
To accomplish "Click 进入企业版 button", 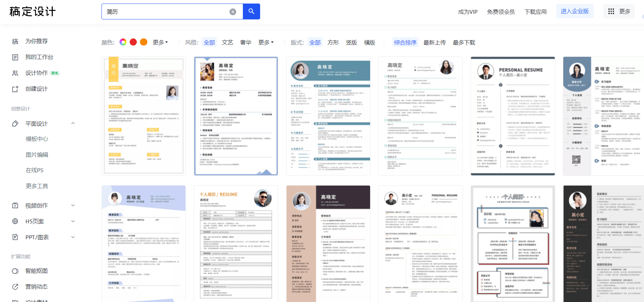I will tap(575, 11).
